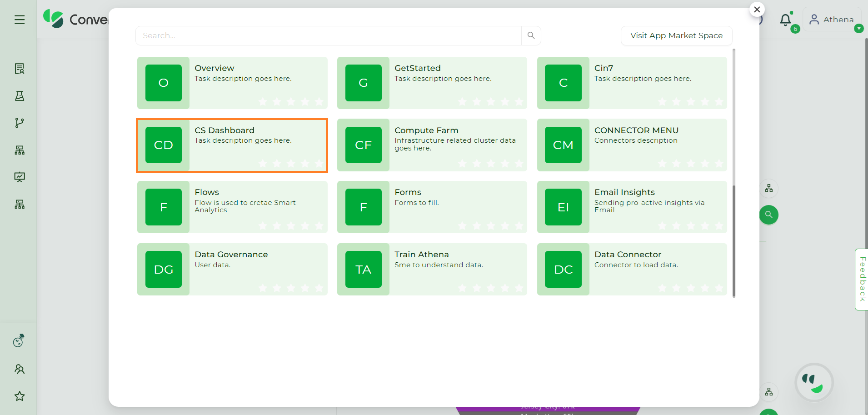Click the F icon of Forms app
This screenshot has width=868, height=415.
(x=364, y=207)
